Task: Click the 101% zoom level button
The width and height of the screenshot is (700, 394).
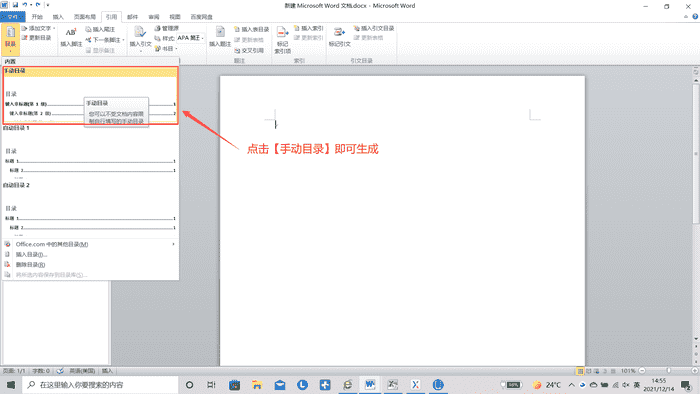Action: [628, 371]
